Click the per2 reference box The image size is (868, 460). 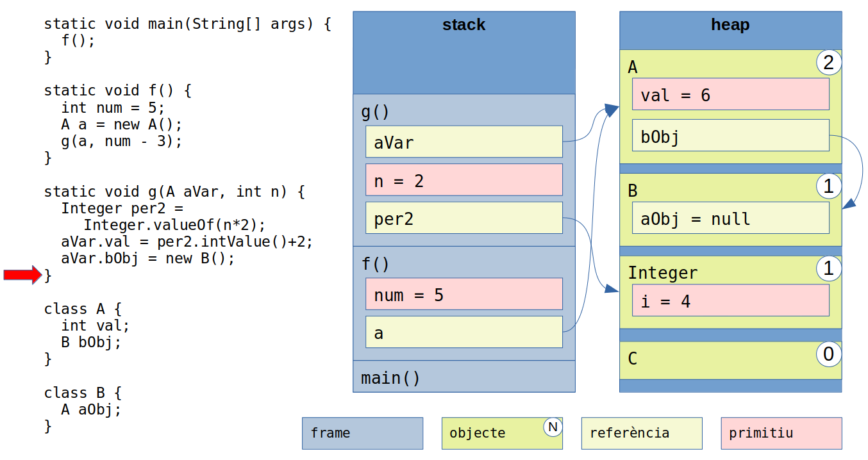(463, 218)
